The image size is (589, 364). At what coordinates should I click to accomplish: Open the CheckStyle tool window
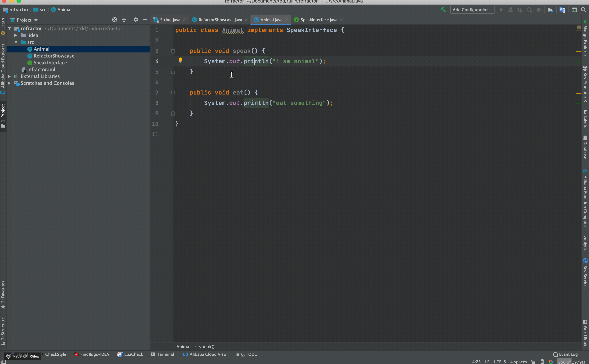pos(56,354)
